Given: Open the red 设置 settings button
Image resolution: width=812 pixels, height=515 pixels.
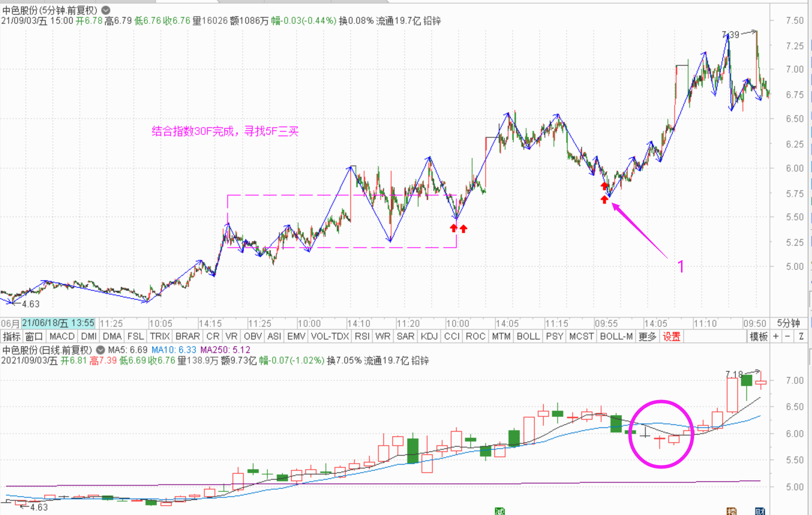Looking at the screenshot, I should (671, 336).
